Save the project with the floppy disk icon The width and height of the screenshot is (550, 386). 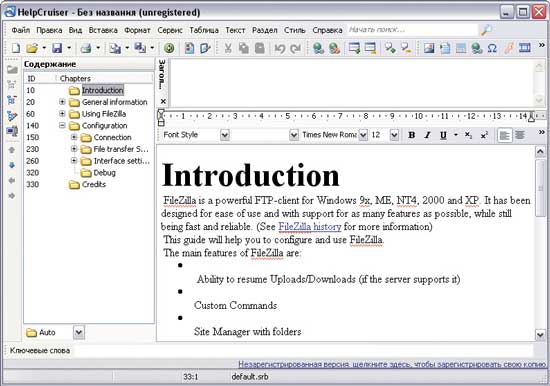click(57, 48)
